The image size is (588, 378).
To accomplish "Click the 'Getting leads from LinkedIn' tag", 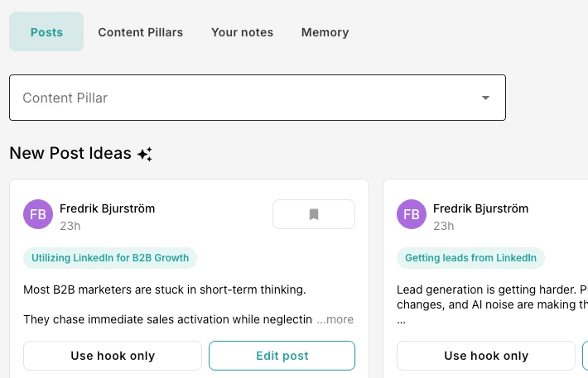I will pyautogui.click(x=470, y=257).
